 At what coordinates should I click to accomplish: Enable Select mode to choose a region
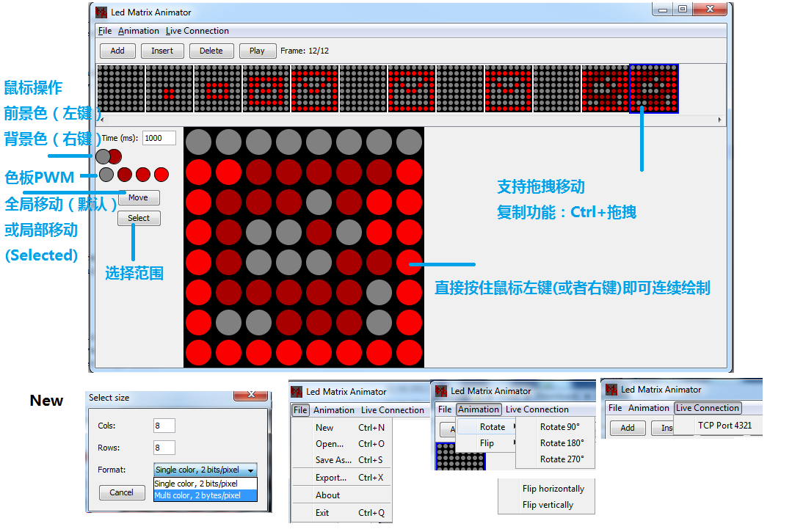[139, 218]
